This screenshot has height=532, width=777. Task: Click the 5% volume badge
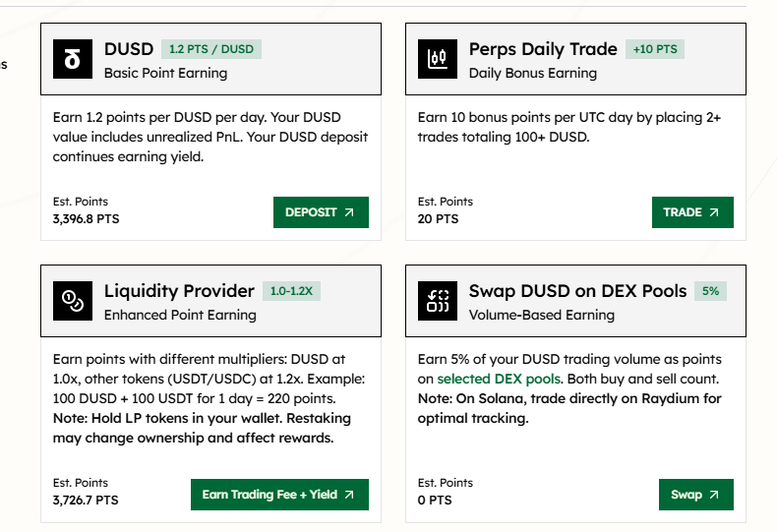710,291
